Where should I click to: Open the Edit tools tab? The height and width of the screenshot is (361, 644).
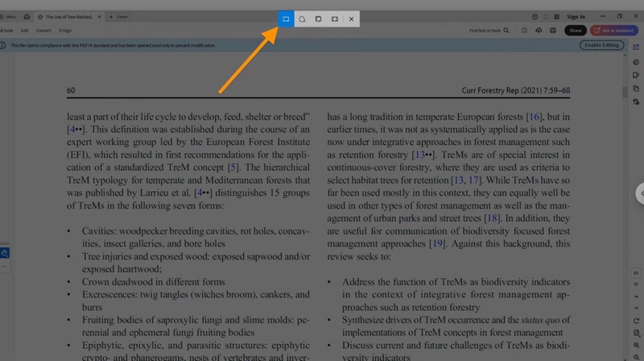(25, 31)
